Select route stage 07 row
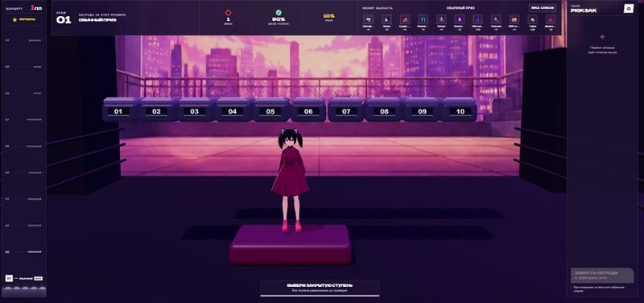Viewport: 644px width, 303px height. [23, 119]
